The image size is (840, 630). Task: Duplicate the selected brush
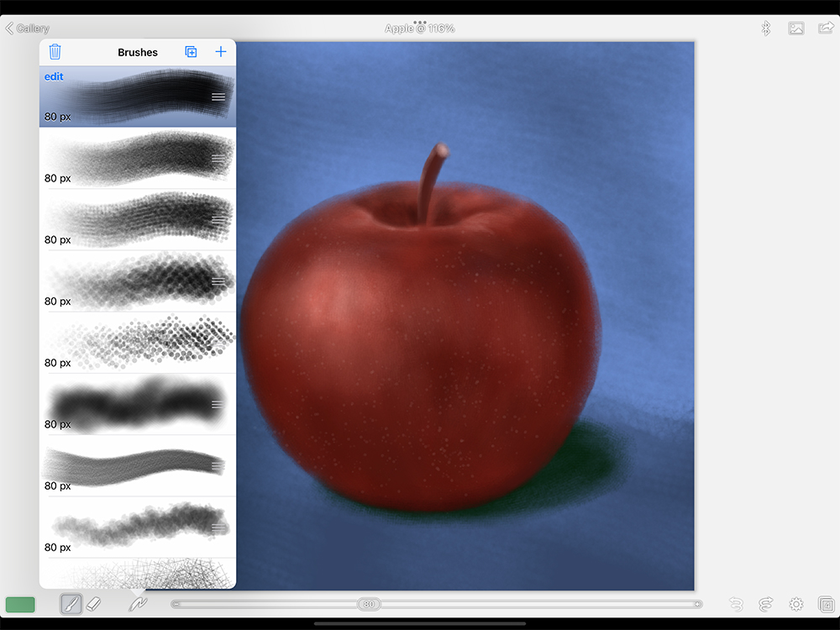191,52
